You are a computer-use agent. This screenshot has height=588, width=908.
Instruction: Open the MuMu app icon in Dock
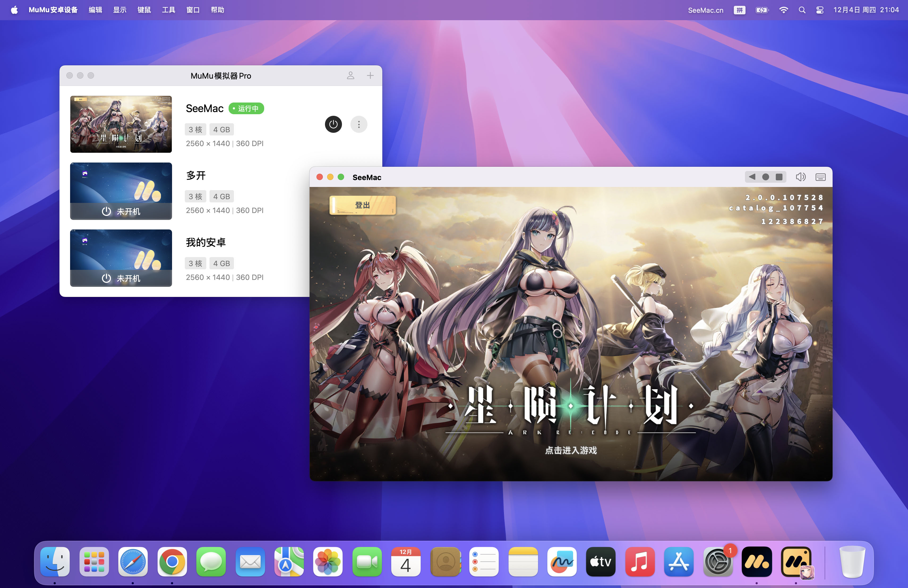[757, 562]
